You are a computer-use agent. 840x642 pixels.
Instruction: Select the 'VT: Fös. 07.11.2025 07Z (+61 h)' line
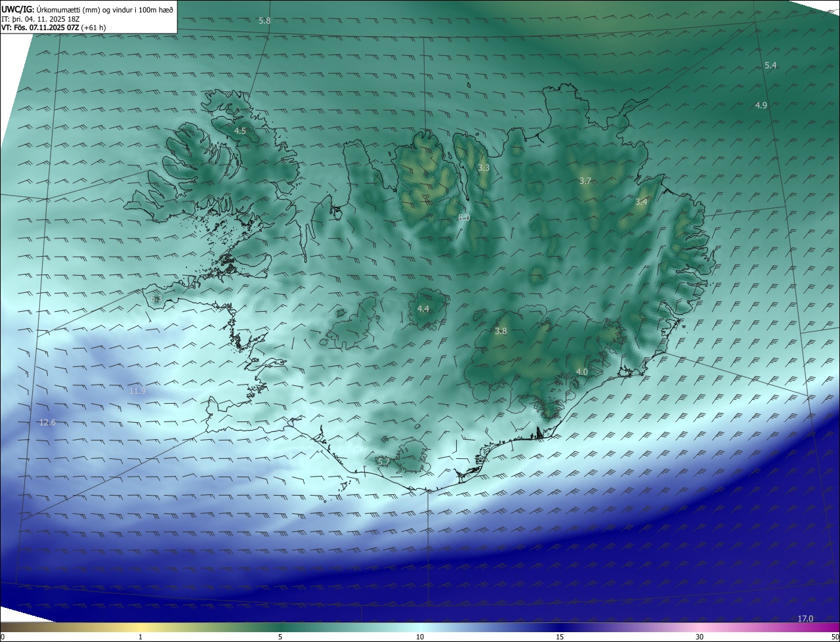pyautogui.click(x=54, y=28)
